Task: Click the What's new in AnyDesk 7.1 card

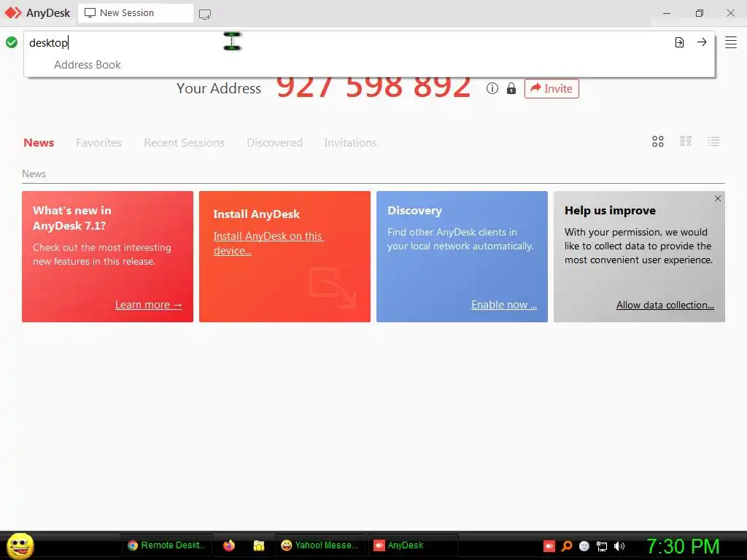Action: pyautogui.click(x=108, y=257)
